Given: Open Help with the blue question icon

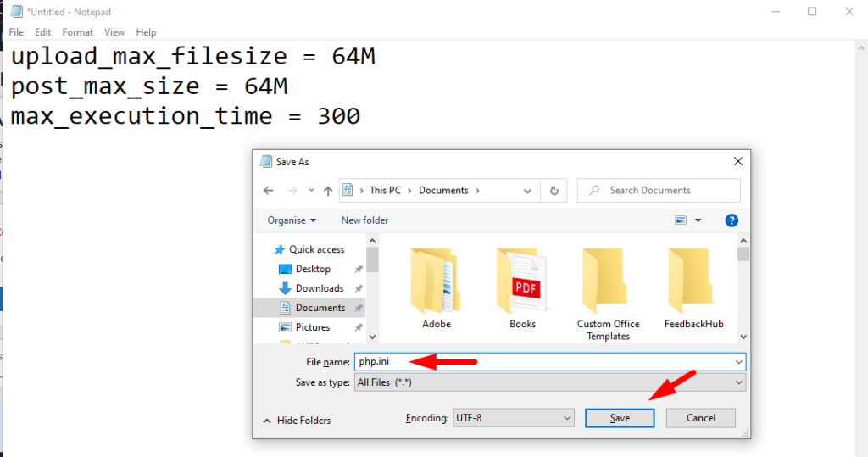Looking at the screenshot, I should [x=732, y=220].
